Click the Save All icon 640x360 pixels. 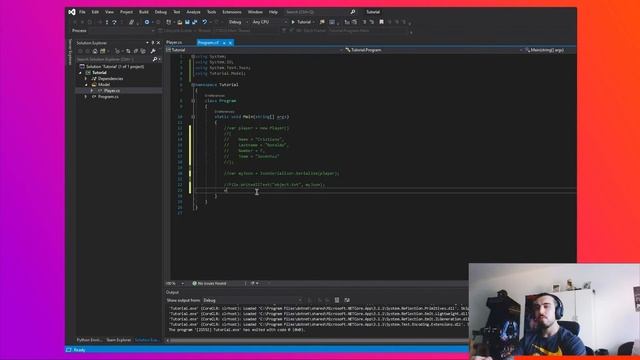click(x=195, y=22)
